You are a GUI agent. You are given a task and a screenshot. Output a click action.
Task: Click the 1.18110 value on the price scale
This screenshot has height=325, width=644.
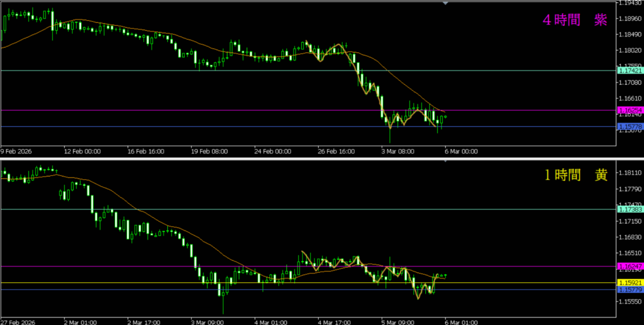(630, 173)
